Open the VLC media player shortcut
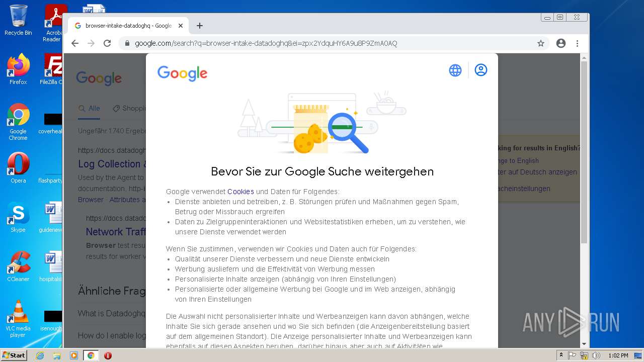 18,319
